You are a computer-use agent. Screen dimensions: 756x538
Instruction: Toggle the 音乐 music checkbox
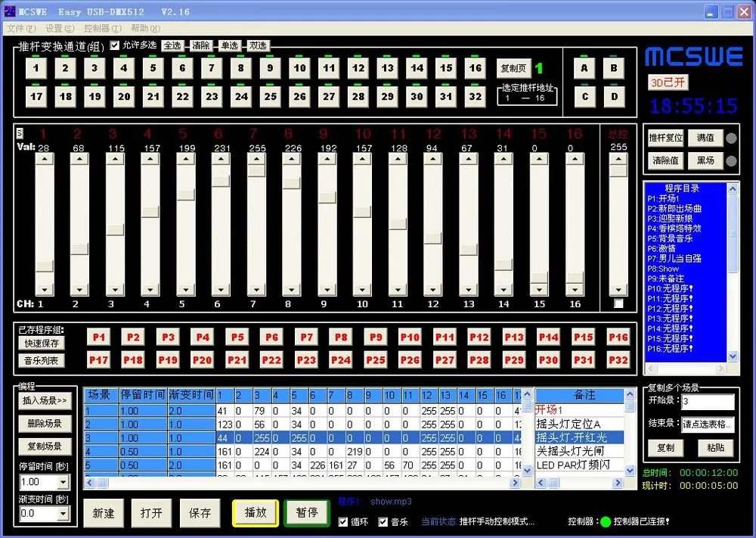coord(383,522)
